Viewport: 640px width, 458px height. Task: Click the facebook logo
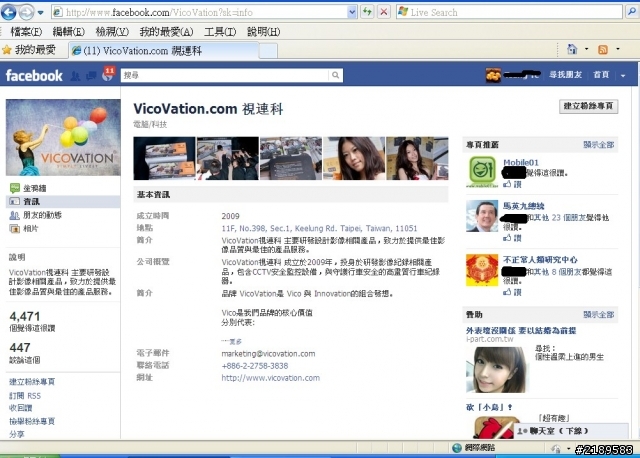(x=34, y=76)
